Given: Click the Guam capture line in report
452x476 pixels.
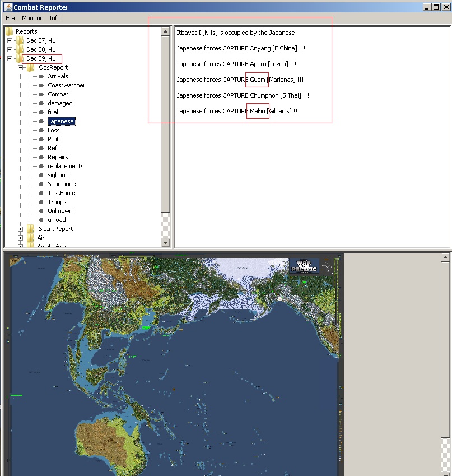Looking at the screenshot, I should point(240,80).
